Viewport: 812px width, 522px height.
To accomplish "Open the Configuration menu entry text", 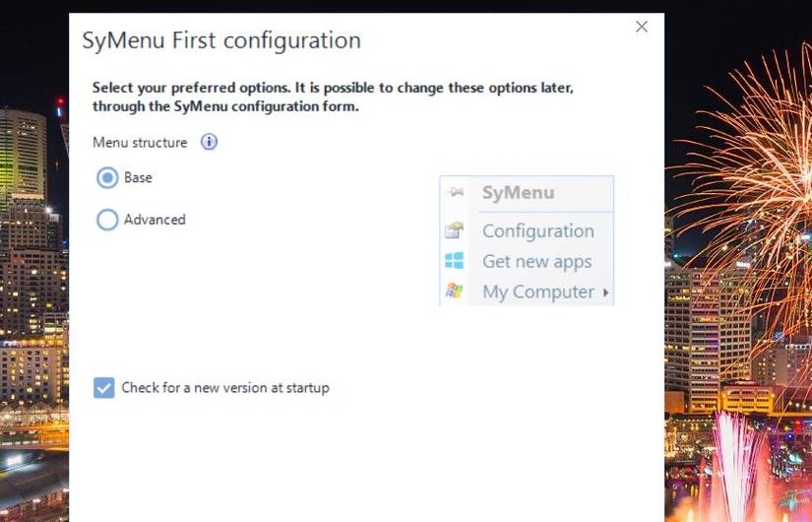I will click(x=537, y=231).
